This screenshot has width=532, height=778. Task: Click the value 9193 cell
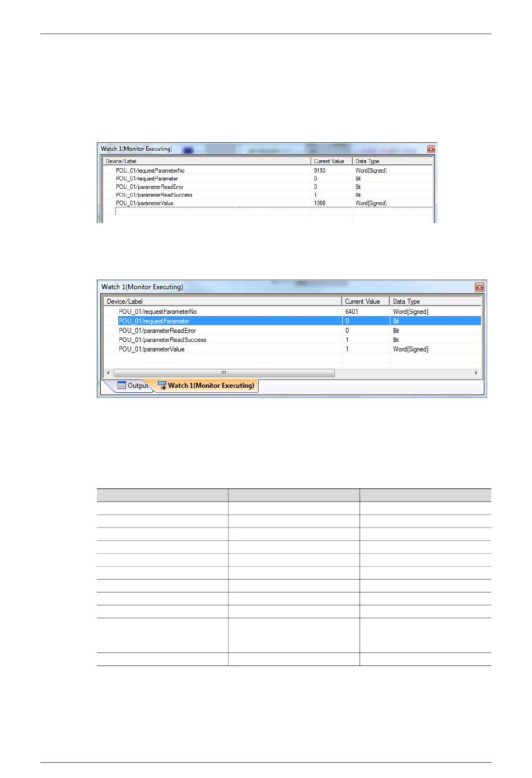click(x=332, y=170)
